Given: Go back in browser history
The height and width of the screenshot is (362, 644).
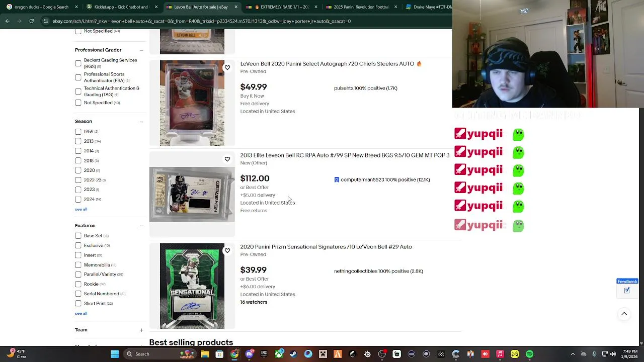Looking at the screenshot, I should tap(7, 21).
